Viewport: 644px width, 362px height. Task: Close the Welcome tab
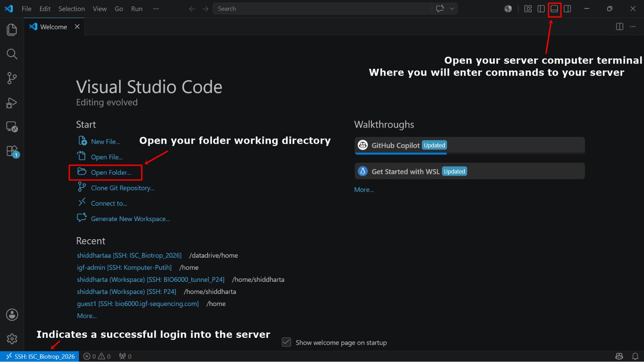pos(77,27)
